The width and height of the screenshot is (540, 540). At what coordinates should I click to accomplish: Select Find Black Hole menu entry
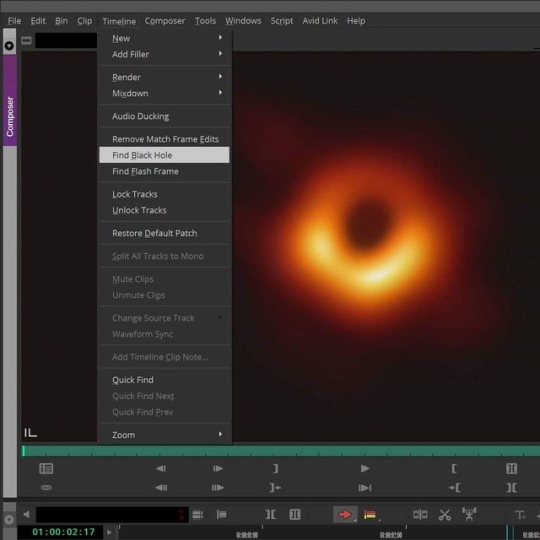coord(164,155)
